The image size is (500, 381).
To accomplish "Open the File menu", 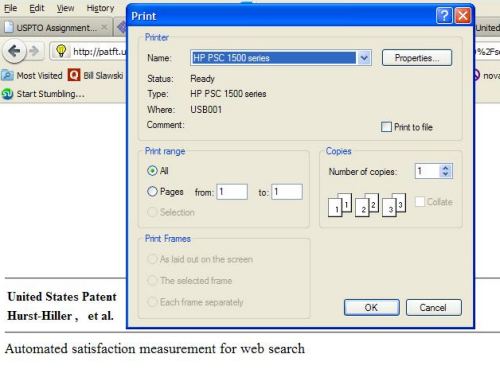I will (10, 8).
